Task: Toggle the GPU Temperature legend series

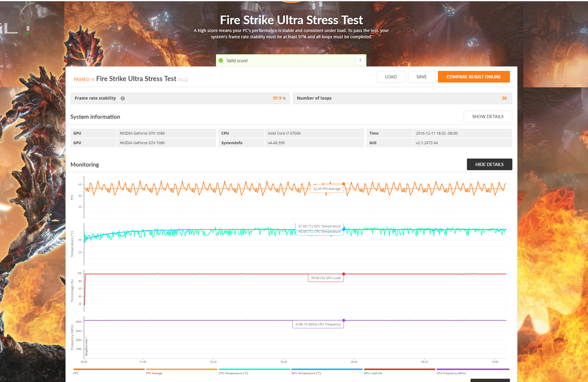Action: point(327,371)
